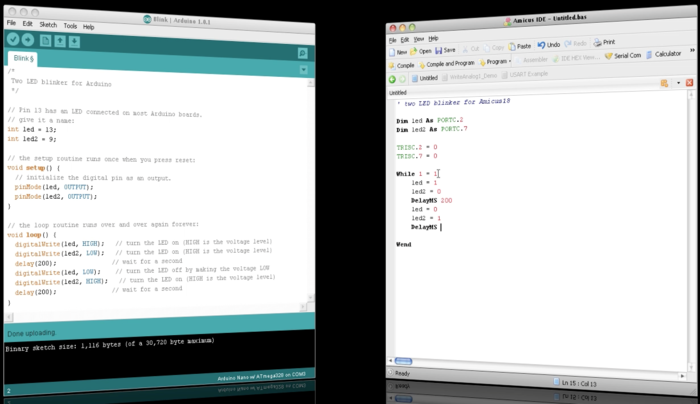The width and height of the screenshot is (700, 404).
Task: Open the Serial Monitor magnifier icon in Arduino
Action: [302, 54]
